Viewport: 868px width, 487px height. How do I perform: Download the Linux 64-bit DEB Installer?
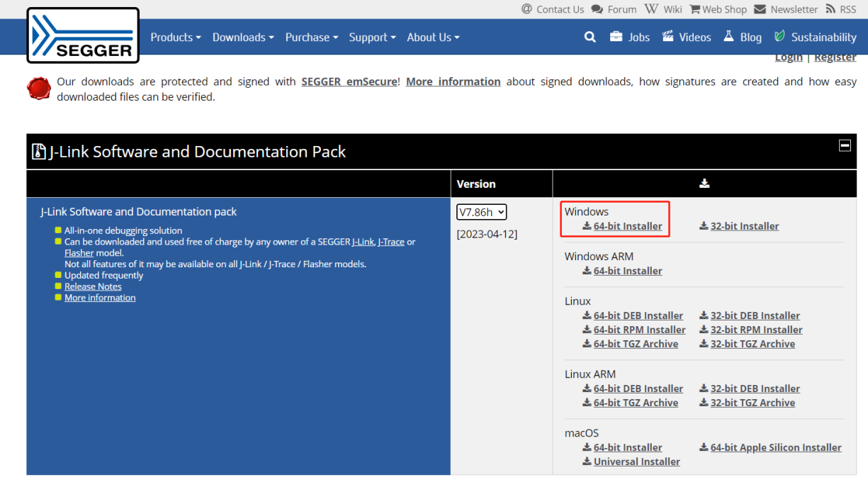[x=638, y=315]
